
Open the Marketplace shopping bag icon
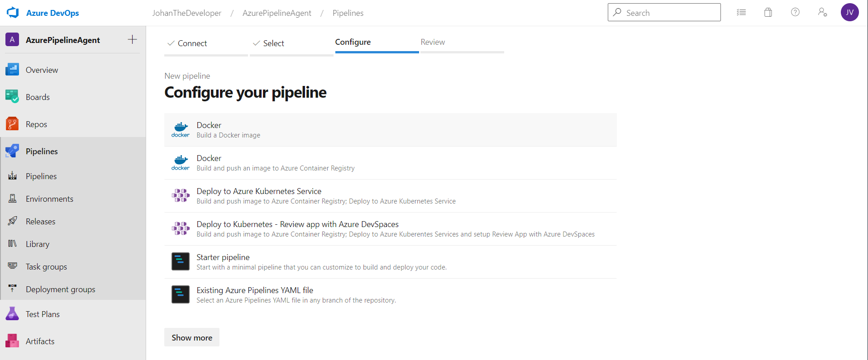pos(768,12)
